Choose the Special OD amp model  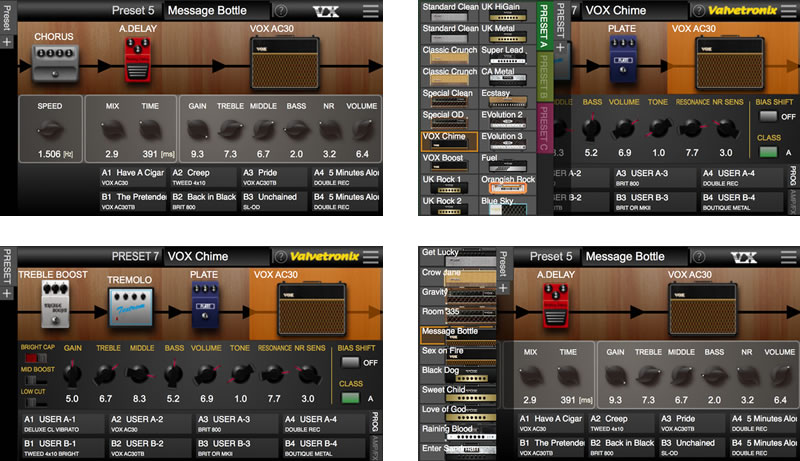(449, 120)
